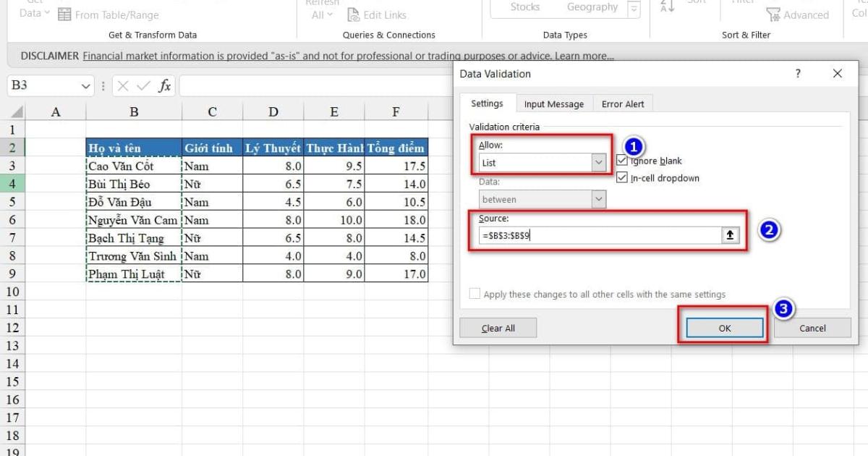This screenshot has width=868, height=456.
Task: Click the Advanced filter icon
Action: tap(773, 14)
